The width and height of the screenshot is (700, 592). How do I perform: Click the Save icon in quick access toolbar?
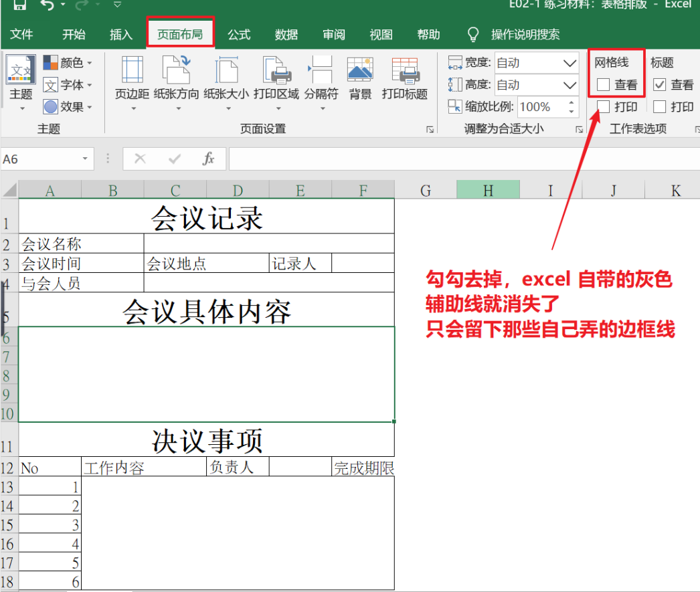tap(19, 5)
